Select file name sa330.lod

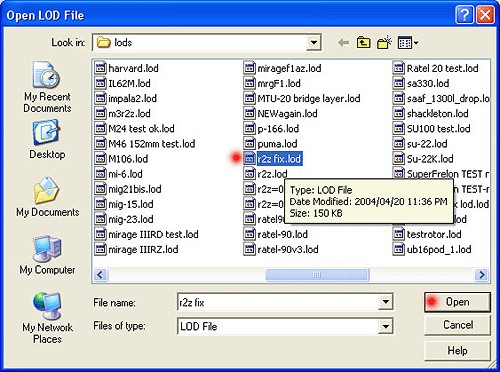pyautogui.click(x=428, y=83)
